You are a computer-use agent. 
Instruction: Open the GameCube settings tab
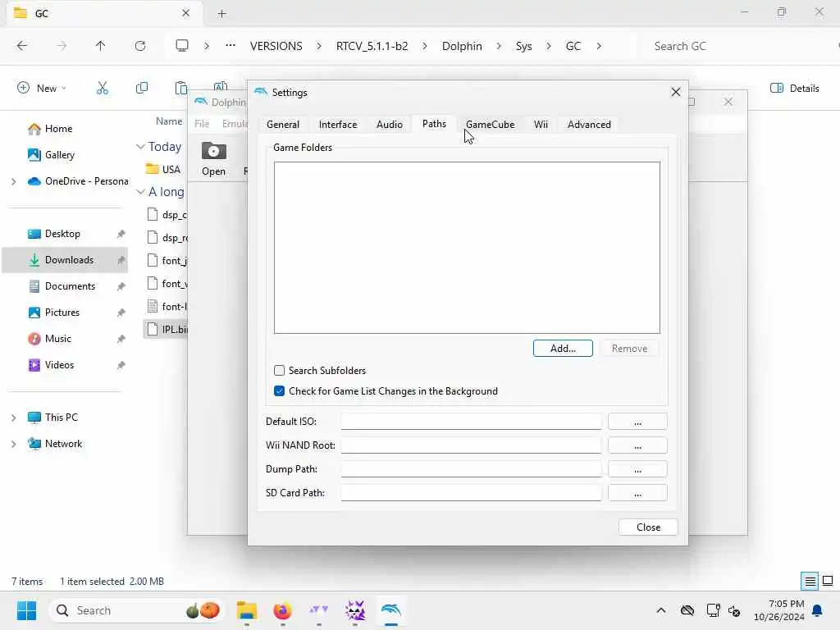(x=490, y=125)
